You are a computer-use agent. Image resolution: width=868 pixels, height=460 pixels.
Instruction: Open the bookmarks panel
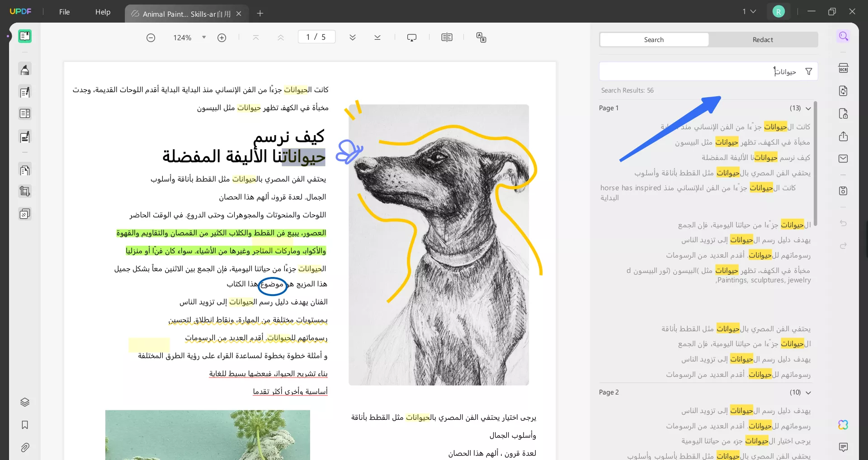tap(24, 425)
